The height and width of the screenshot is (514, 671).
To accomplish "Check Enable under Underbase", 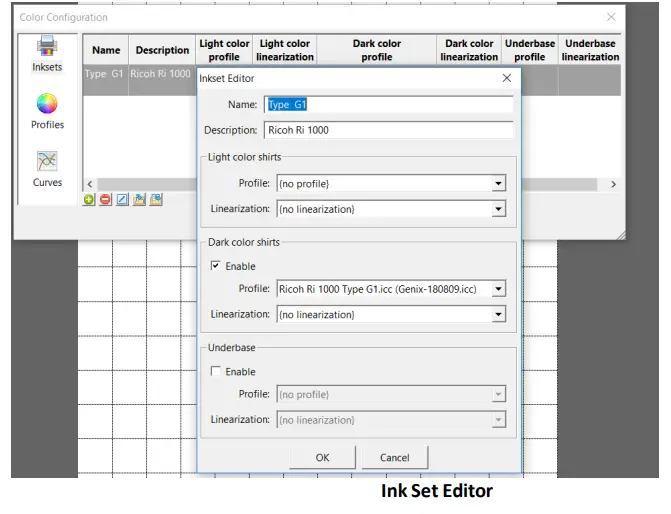I will tap(215, 371).
